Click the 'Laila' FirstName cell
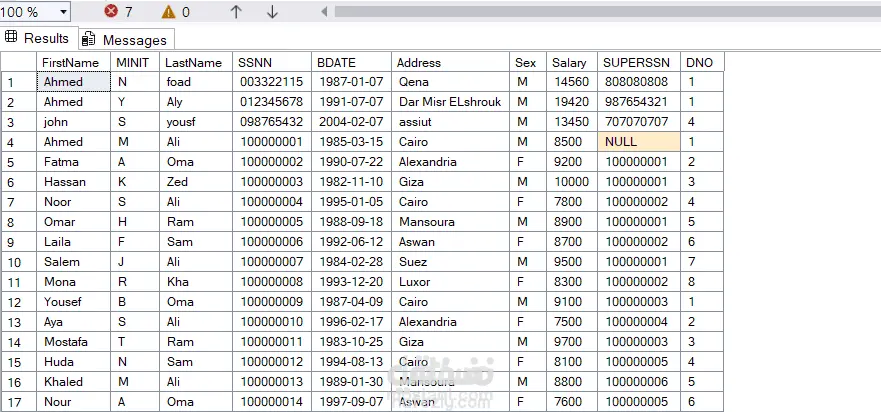 [x=74, y=242]
